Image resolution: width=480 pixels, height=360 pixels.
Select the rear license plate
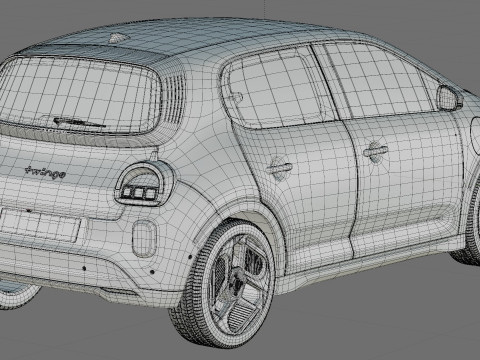(x=40, y=225)
